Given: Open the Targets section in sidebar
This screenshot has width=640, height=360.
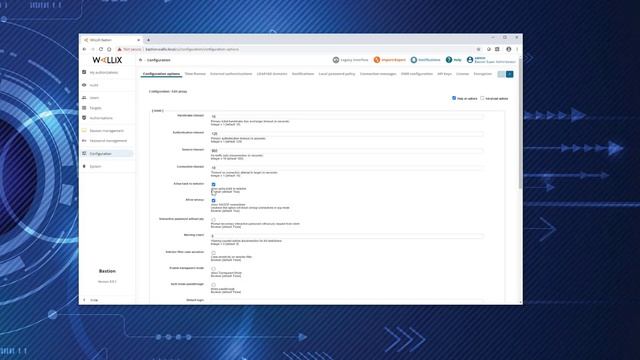Looking at the screenshot, I should (x=95, y=108).
